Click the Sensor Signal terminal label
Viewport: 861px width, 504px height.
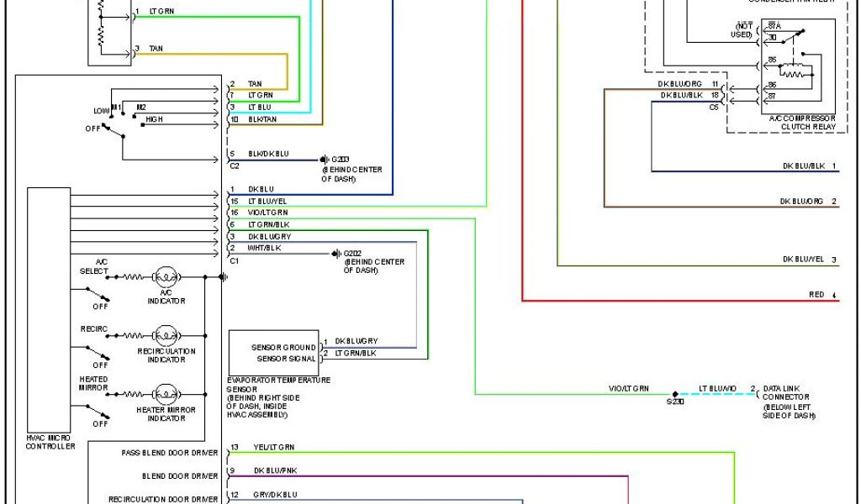pos(286,359)
